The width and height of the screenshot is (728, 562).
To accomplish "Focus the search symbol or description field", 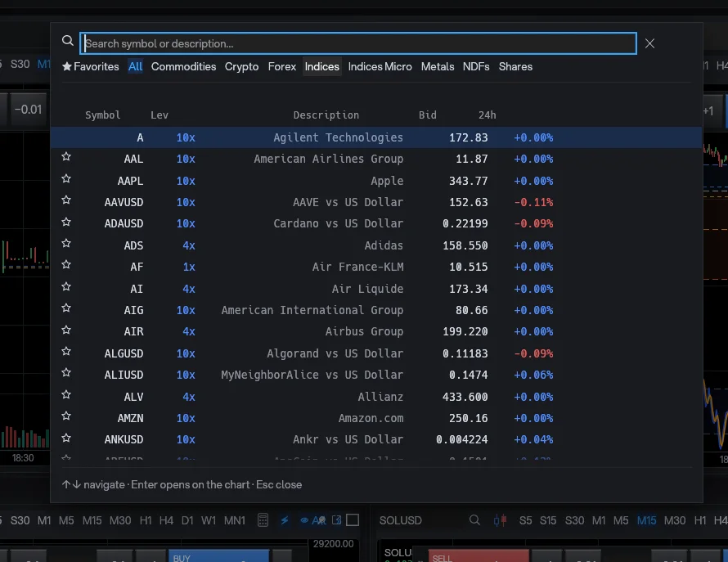I will [358, 43].
